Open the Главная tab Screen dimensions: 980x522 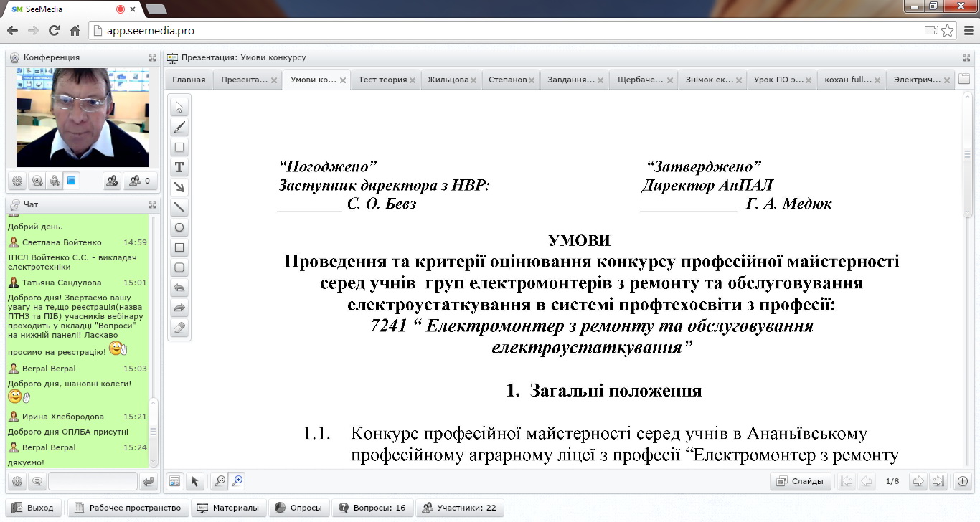coord(189,80)
